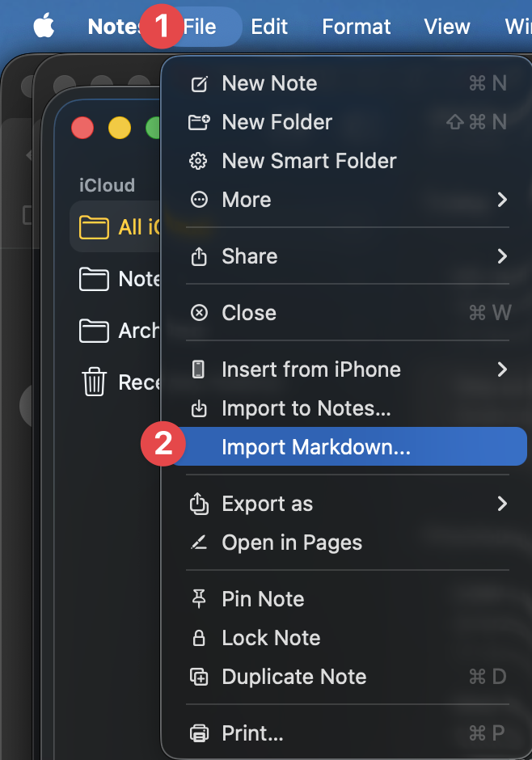Open the Recently Deleted trash folder
The height and width of the screenshot is (760, 532).
point(121,381)
